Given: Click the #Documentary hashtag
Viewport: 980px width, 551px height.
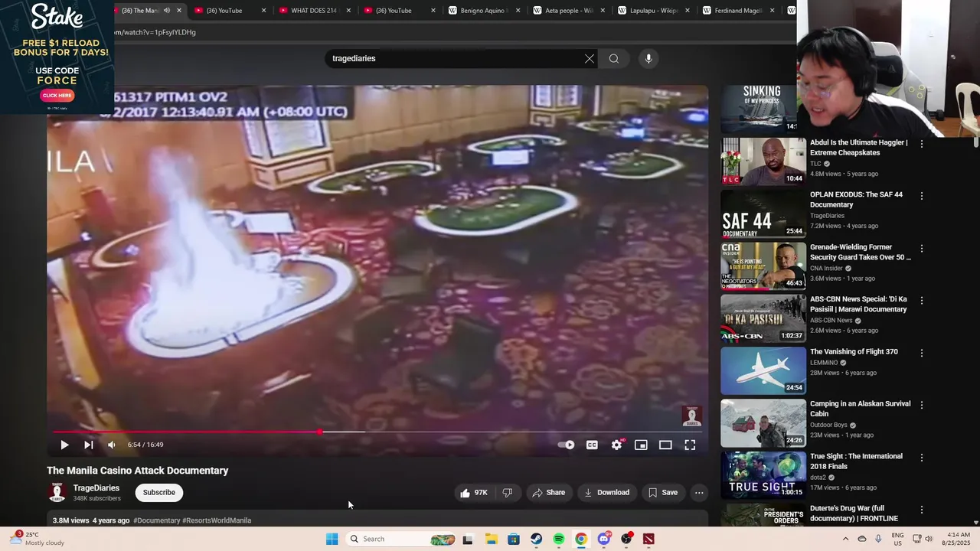Looking at the screenshot, I should tap(157, 520).
